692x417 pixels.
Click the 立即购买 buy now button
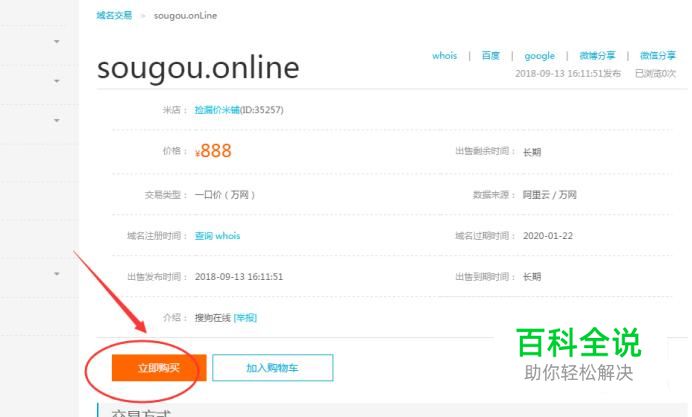point(159,368)
